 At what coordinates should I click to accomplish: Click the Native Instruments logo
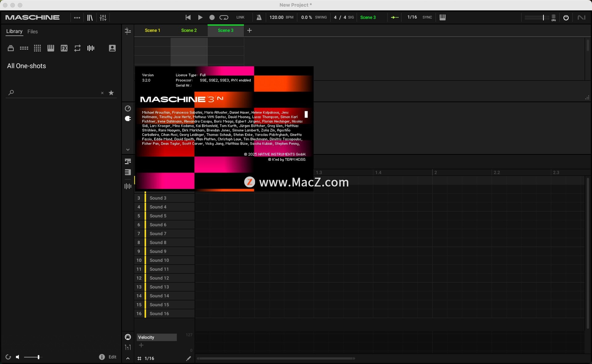tap(582, 18)
